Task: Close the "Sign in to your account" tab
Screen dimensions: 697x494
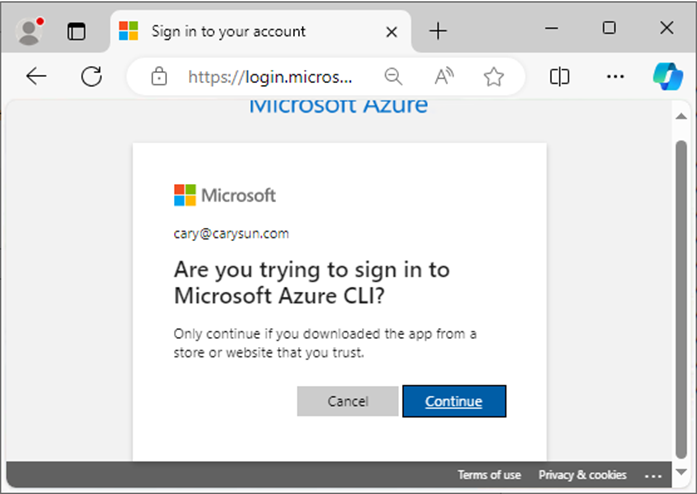Action: pyautogui.click(x=392, y=32)
